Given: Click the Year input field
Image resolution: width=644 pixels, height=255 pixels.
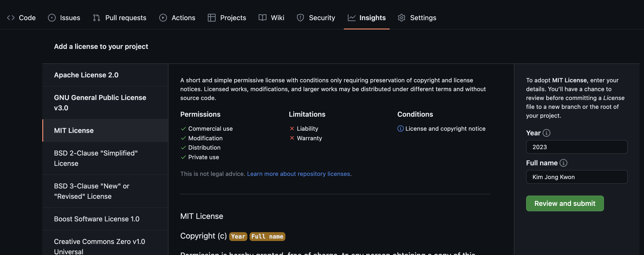Looking at the screenshot, I should click(576, 147).
